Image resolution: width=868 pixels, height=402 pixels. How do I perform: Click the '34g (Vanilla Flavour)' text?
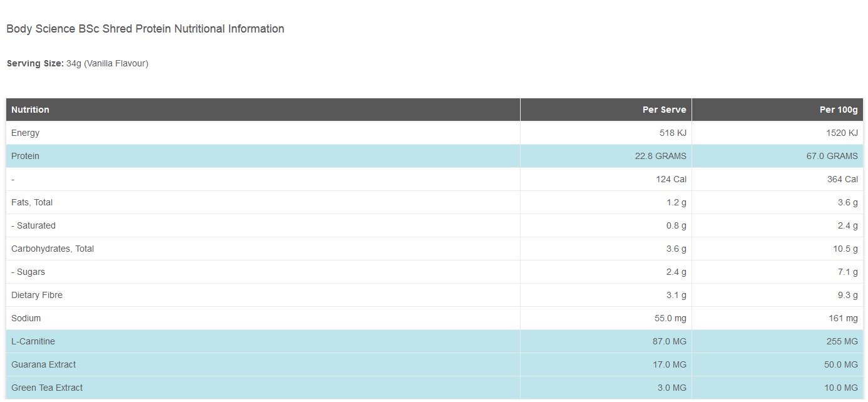[x=108, y=63]
